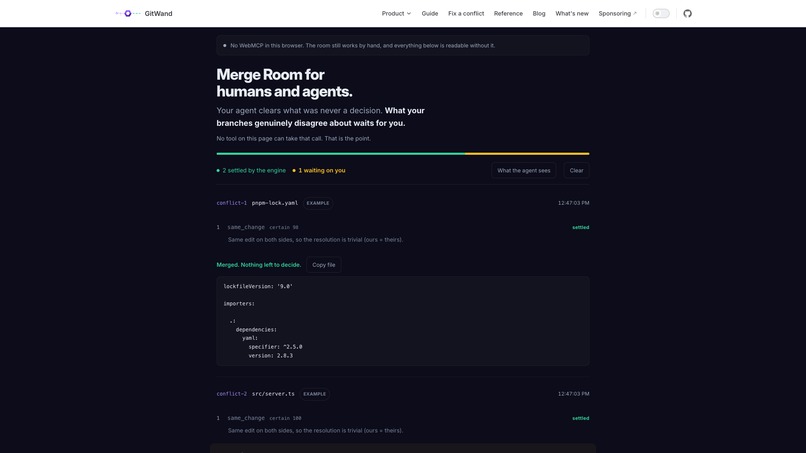Click the src/server.ts file name
The height and width of the screenshot is (453, 806).
[x=273, y=394]
